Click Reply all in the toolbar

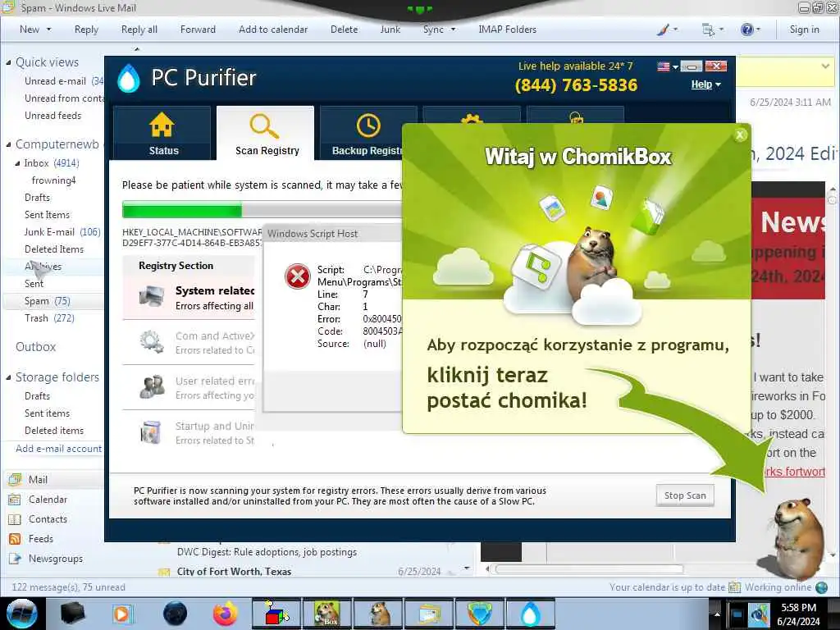[x=139, y=30]
